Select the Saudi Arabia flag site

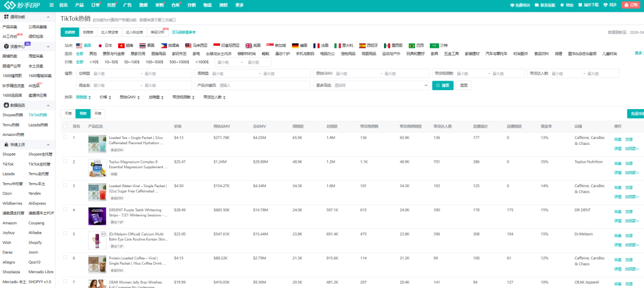click(x=434, y=45)
